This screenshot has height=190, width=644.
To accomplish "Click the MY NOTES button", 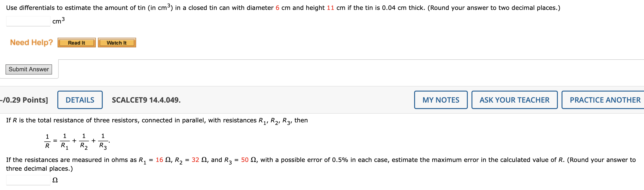I will [441, 100].
